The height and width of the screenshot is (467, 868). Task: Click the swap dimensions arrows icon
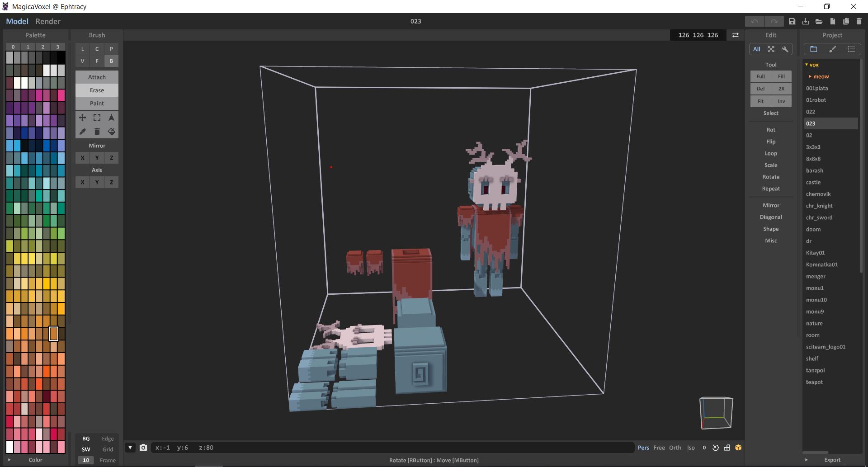tap(736, 35)
